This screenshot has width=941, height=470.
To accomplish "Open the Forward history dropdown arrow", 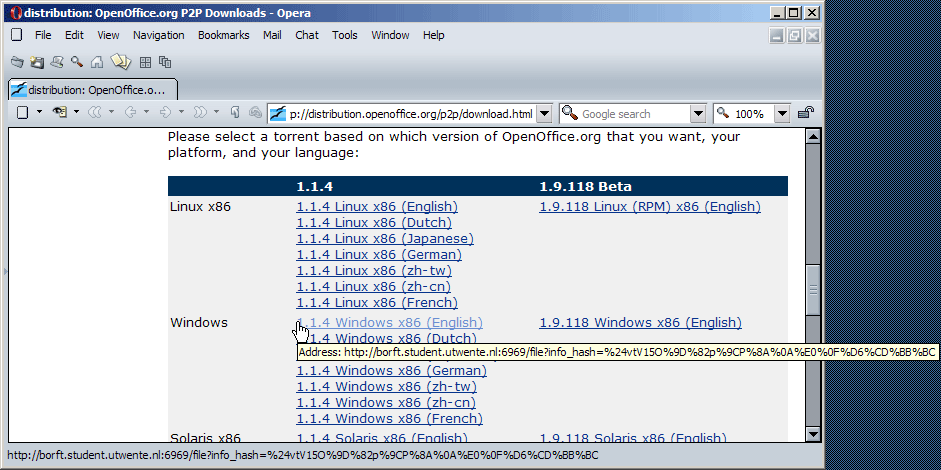I will tap(181, 112).
